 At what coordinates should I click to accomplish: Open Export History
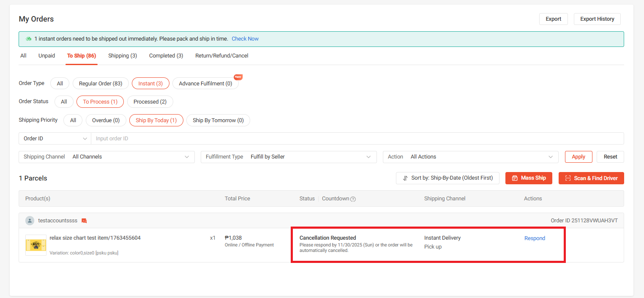[597, 19]
